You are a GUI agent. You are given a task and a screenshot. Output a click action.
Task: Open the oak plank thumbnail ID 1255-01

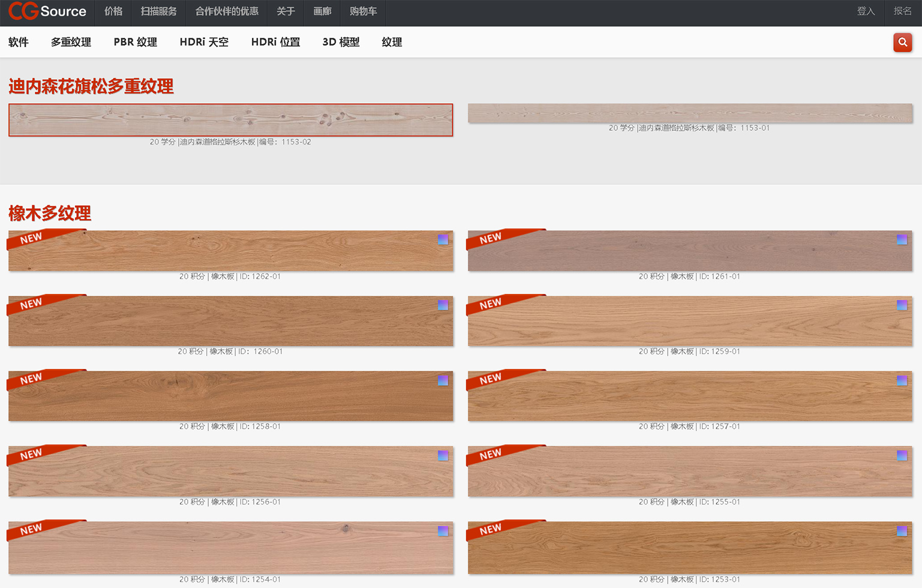pos(690,472)
